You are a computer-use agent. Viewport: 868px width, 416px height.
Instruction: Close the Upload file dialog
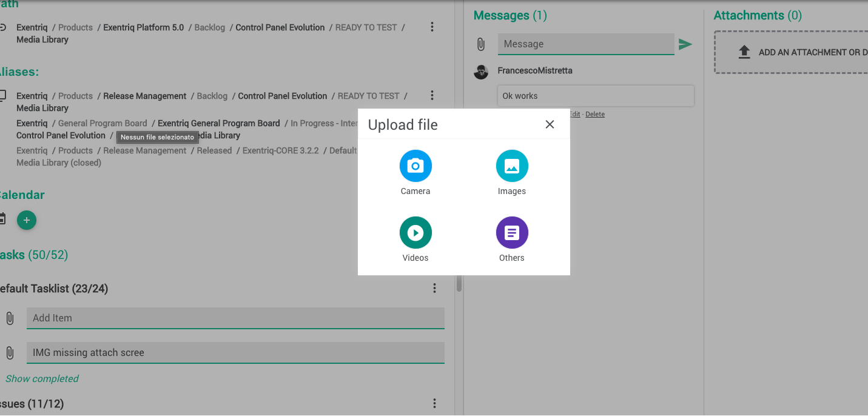(550, 124)
